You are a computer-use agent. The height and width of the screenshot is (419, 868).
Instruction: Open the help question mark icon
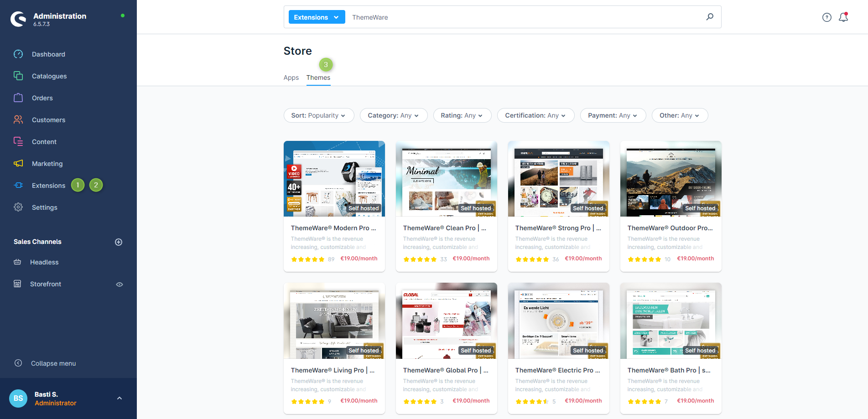pos(827,17)
